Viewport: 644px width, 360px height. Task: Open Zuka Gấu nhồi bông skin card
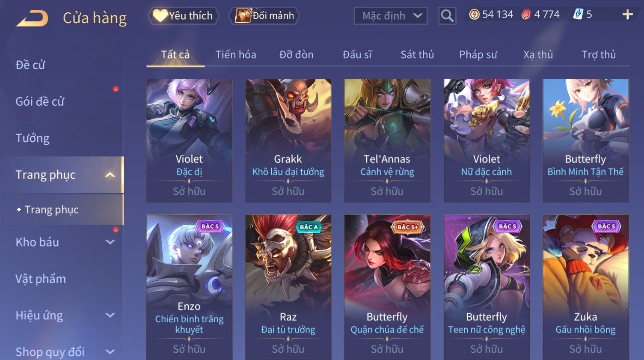585,287
